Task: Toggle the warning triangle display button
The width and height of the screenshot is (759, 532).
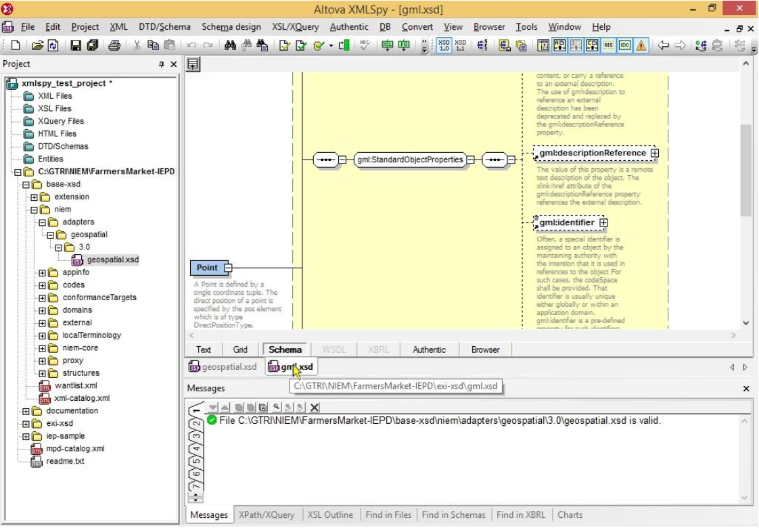Action: (641, 45)
